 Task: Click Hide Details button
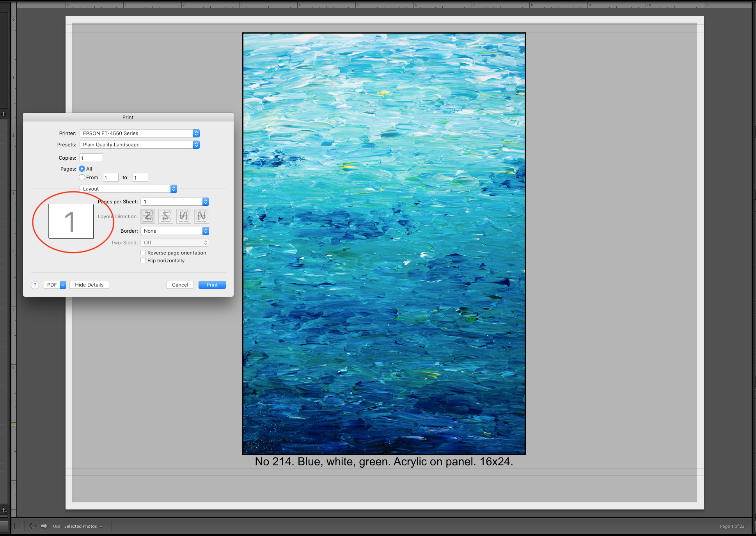click(89, 285)
